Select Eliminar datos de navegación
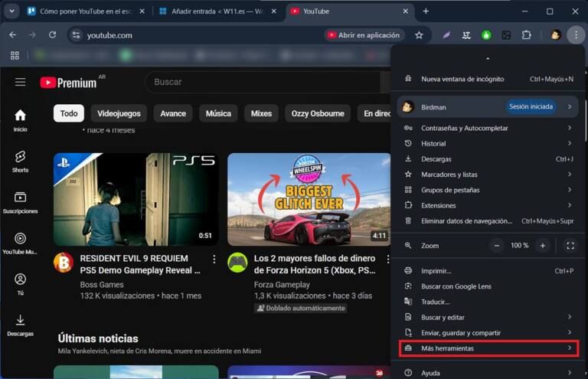This screenshot has height=379, width=588. pos(488,221)
